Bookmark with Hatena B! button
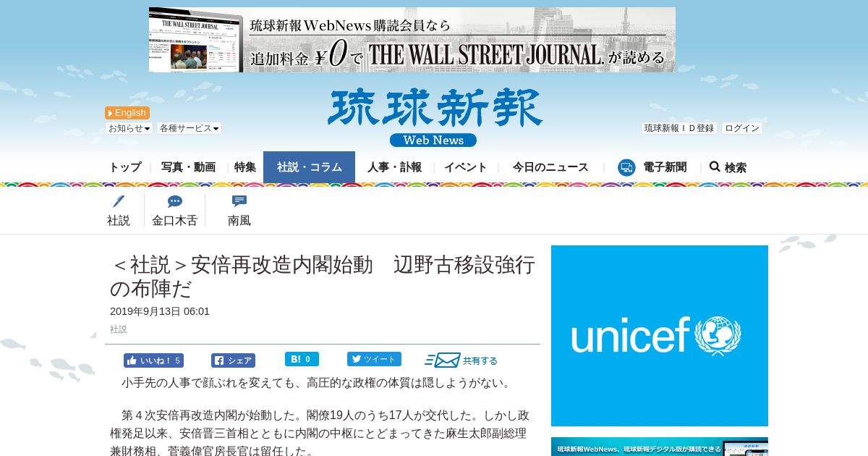868x456 pixels. 302,359
